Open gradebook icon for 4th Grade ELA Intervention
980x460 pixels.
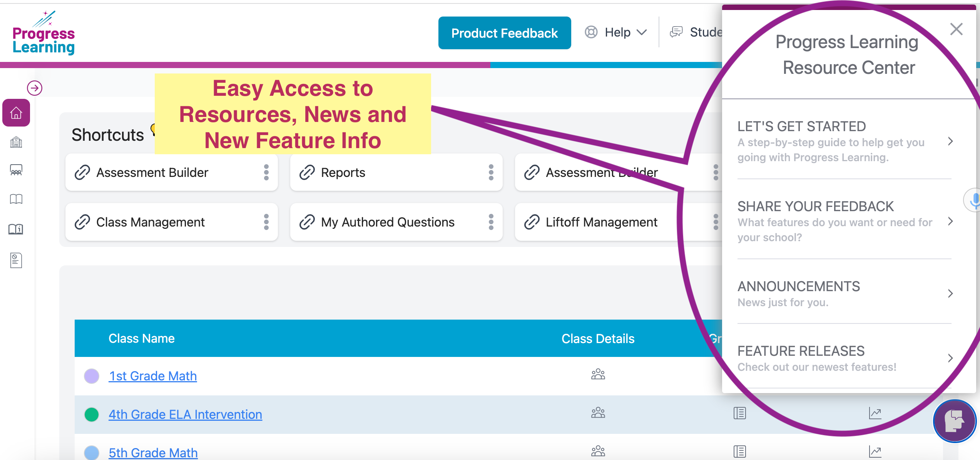click(740, 413)
